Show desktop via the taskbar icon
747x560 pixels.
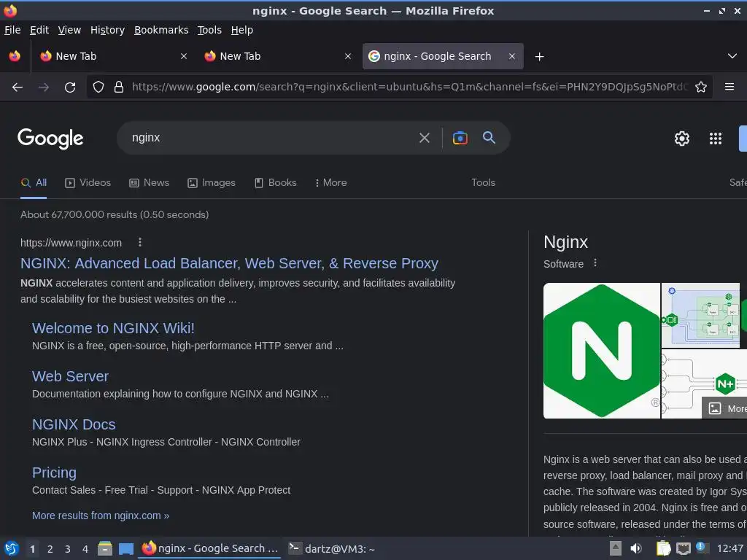point(125,548)
